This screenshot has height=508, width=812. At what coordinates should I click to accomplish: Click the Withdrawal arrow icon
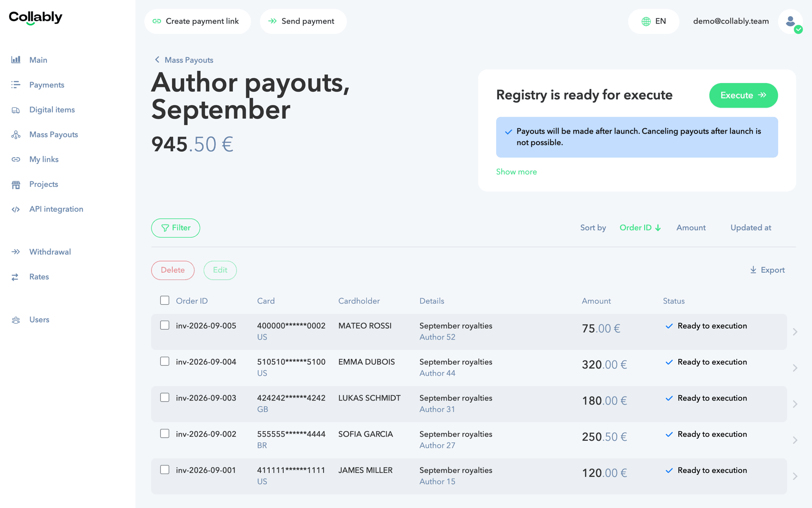tap(16, 252)
